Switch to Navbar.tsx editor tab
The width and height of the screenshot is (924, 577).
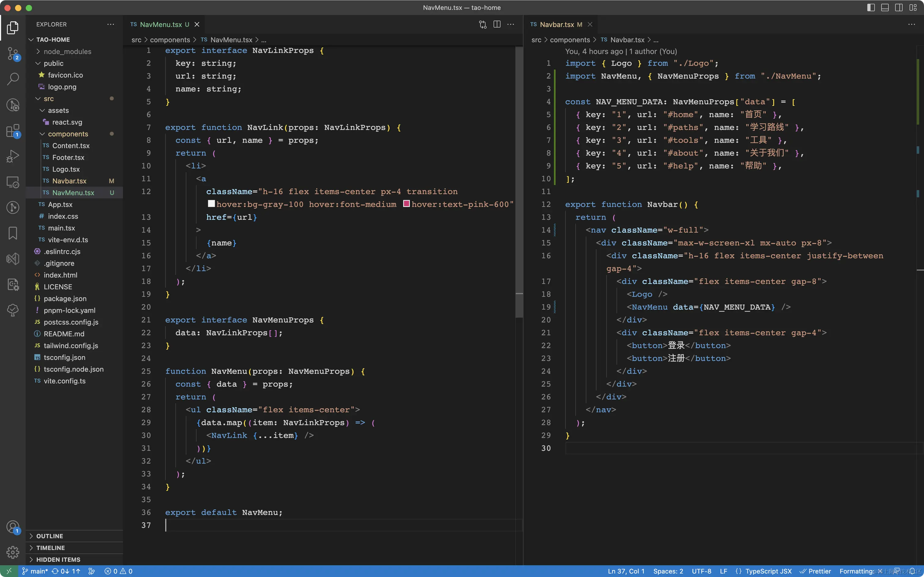tap(557, 24)
